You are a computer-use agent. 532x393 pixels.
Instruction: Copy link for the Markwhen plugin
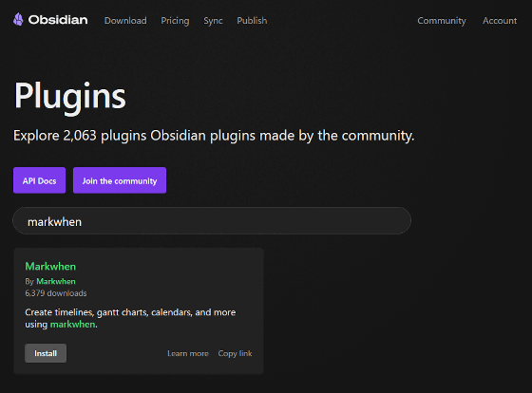tap(236, 353)
